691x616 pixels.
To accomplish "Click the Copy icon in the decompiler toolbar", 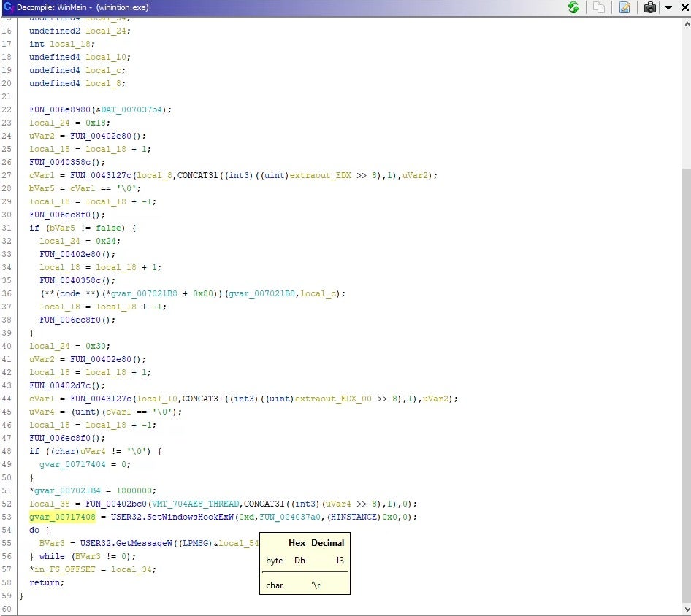I will coord(599,7).
